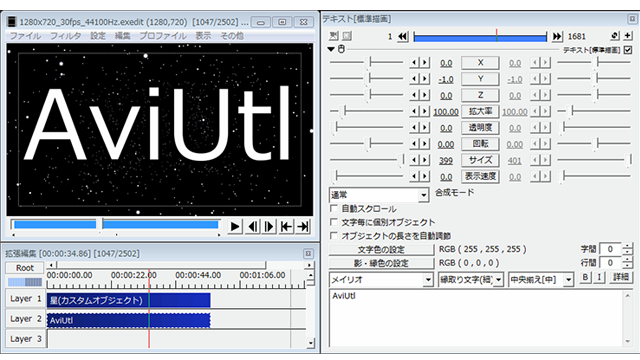
Task: Click the plus icon to add filter effect
Action: click(x=628, y=36)
